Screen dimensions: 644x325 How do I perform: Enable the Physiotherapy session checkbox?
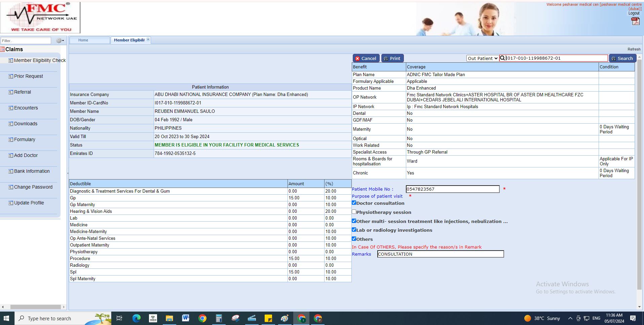pyautogui.click(x=354, y=212)
